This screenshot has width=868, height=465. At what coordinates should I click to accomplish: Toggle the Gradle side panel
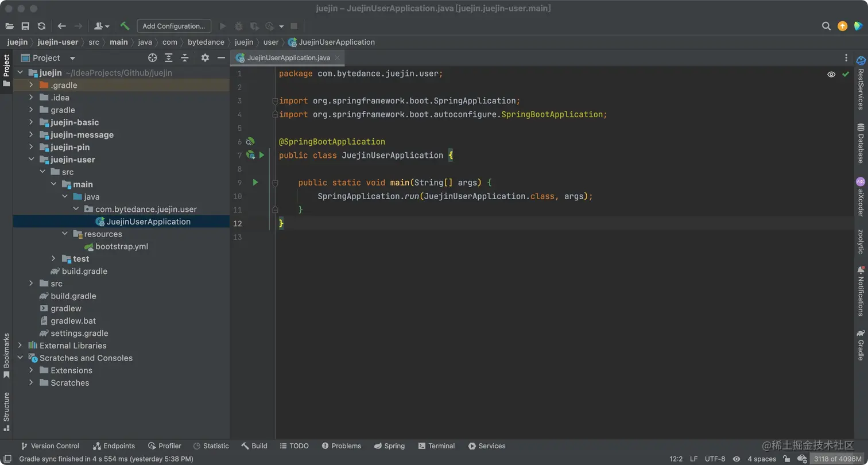861,344
